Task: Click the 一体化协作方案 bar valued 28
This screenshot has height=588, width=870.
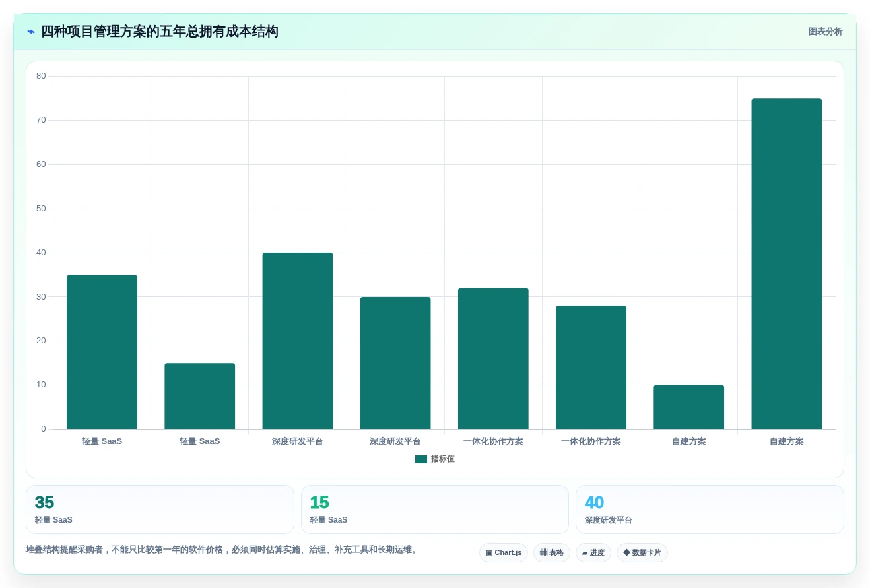Action: tap(591, 368)
